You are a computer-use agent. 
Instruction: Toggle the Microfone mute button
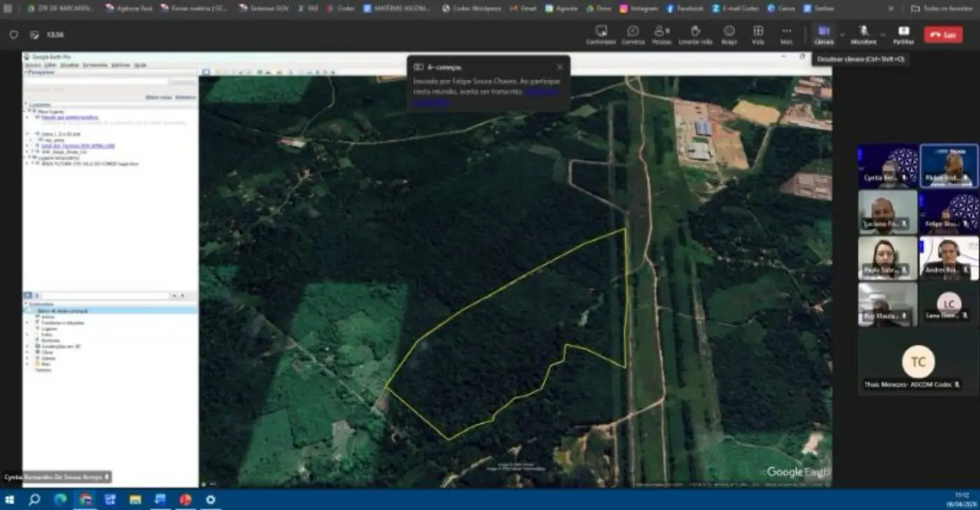tap(864, 34)
